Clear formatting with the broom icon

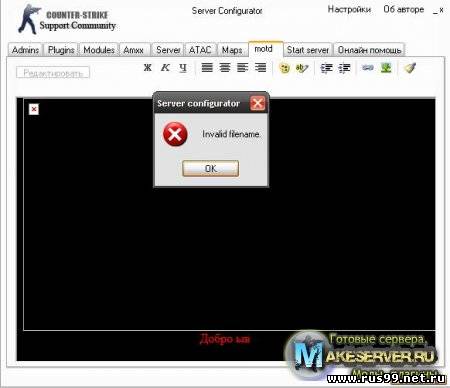tap(410, 68)
